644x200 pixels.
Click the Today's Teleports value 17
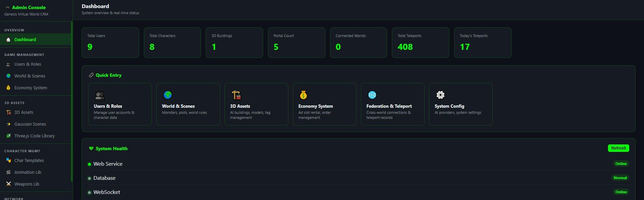[465, 47]
